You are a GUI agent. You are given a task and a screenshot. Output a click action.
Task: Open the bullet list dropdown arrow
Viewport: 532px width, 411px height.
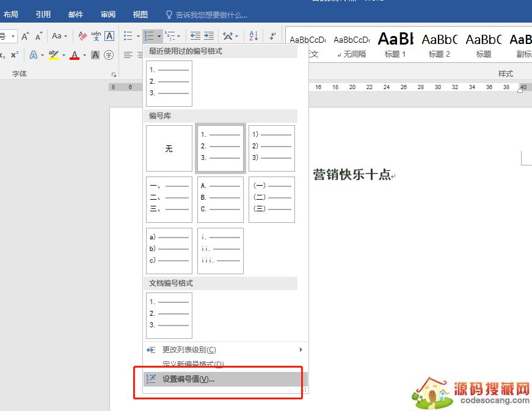[138, 36]
